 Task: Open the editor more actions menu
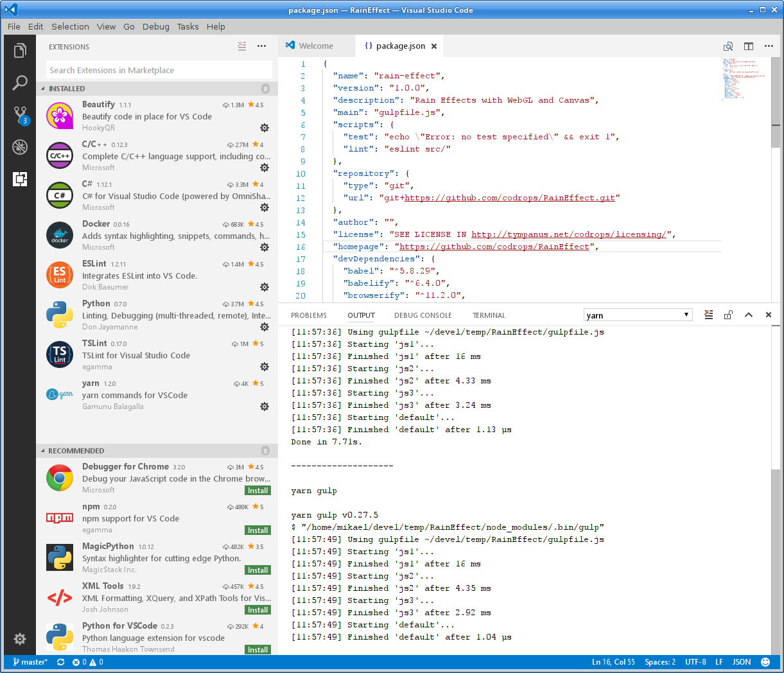coord(769,46)
